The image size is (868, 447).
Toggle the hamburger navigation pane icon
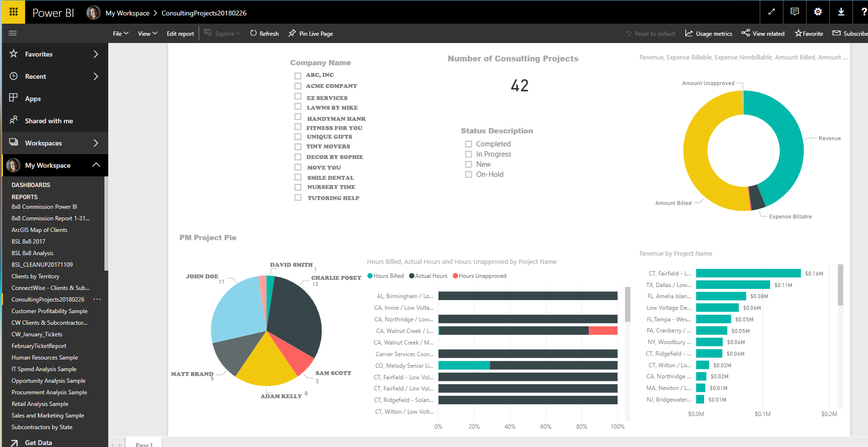point(13,33)
